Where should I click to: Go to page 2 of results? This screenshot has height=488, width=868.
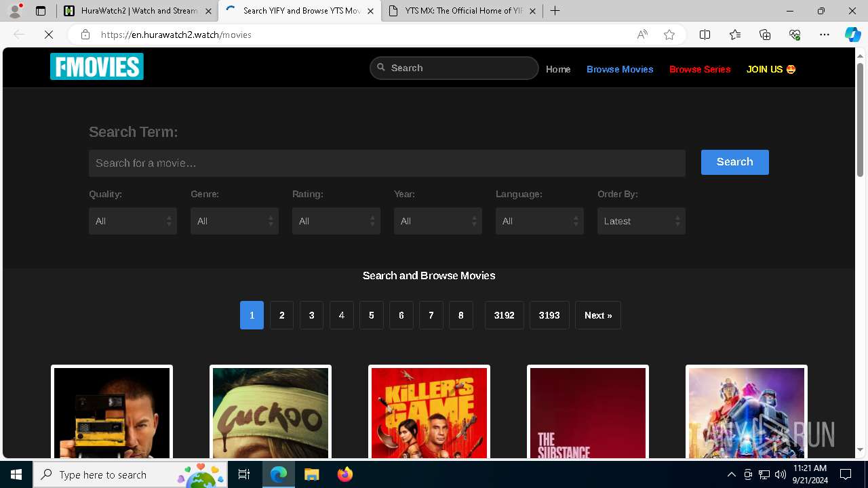tap(281, 315)
